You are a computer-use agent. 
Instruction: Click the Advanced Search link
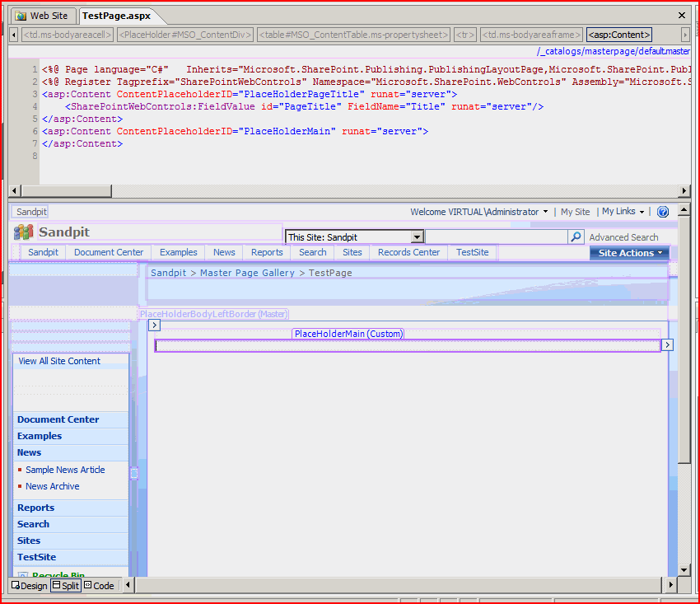pyautogui.click(x=623, y=237)
